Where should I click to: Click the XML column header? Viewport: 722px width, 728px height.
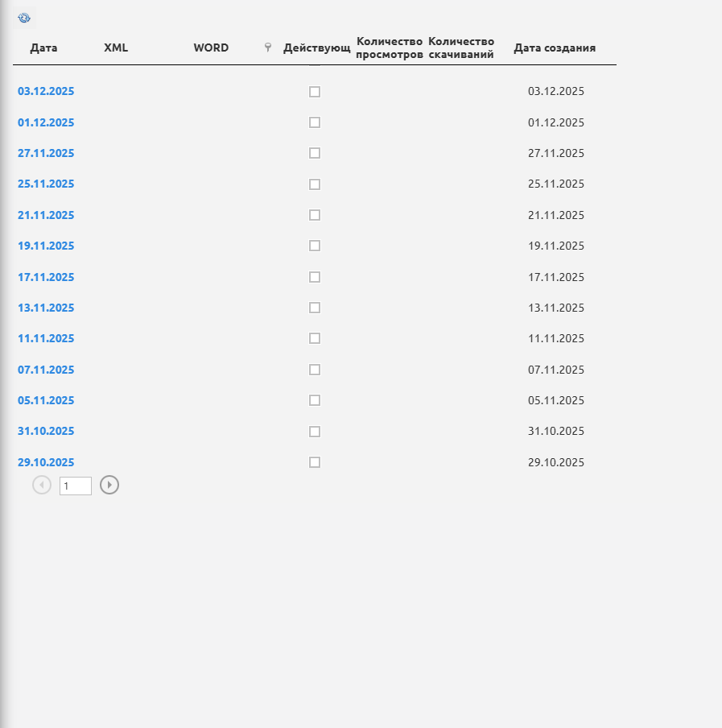click(116, 48)
